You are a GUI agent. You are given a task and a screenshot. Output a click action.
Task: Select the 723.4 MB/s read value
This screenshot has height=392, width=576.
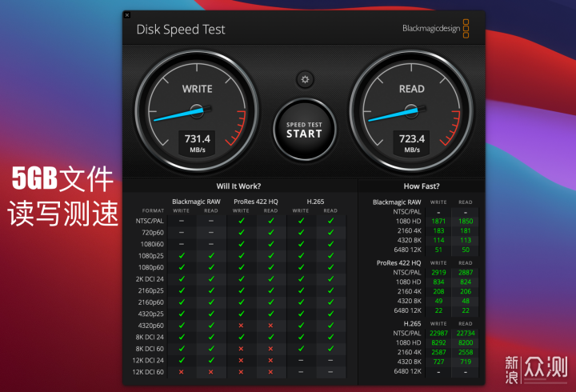click(x=412, y=142)
